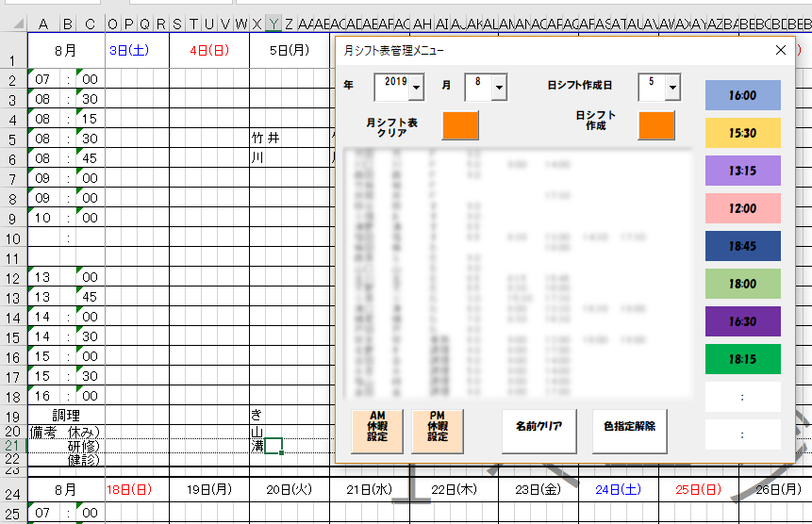This screenshot has height=524, width=812.
Task: Close the 月シフト表管理メニュー dialog
Action: pos(781,50)
